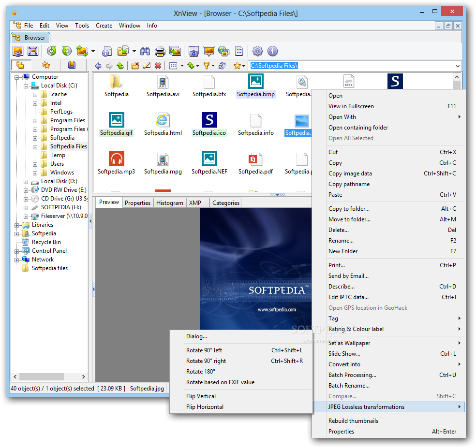Click the Print toolbar icon

click(160, 51)
